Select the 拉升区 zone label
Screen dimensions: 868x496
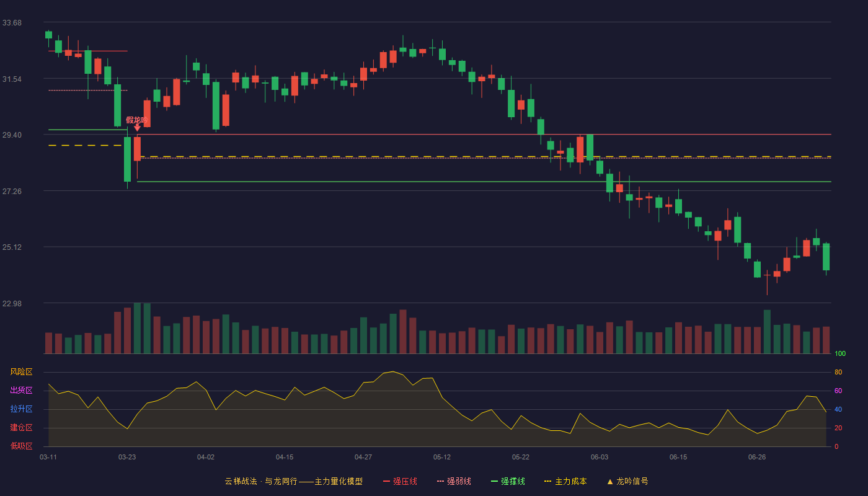tap(21, 409)
